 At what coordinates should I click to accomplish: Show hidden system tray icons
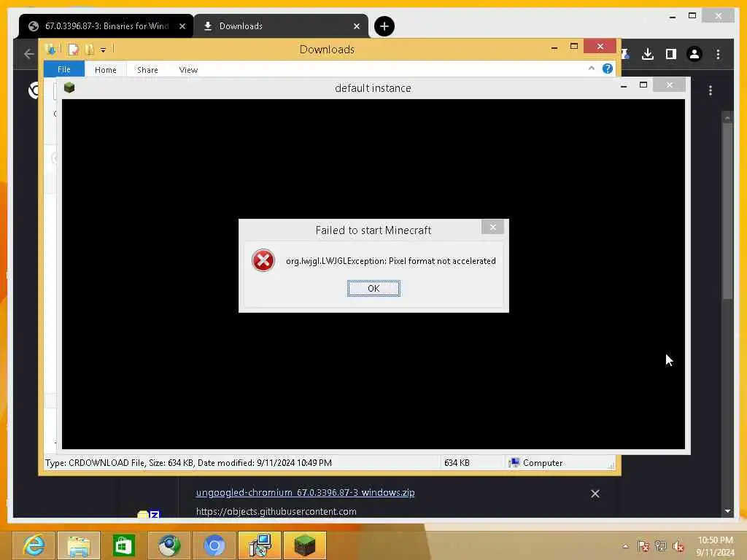point(625,546)
